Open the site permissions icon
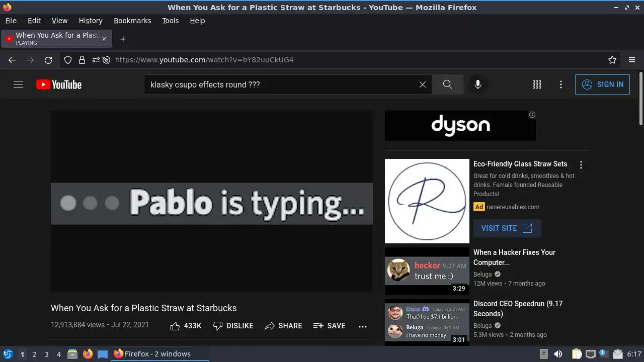The width and height of the screenshot is (644, 362). point(96,60)
